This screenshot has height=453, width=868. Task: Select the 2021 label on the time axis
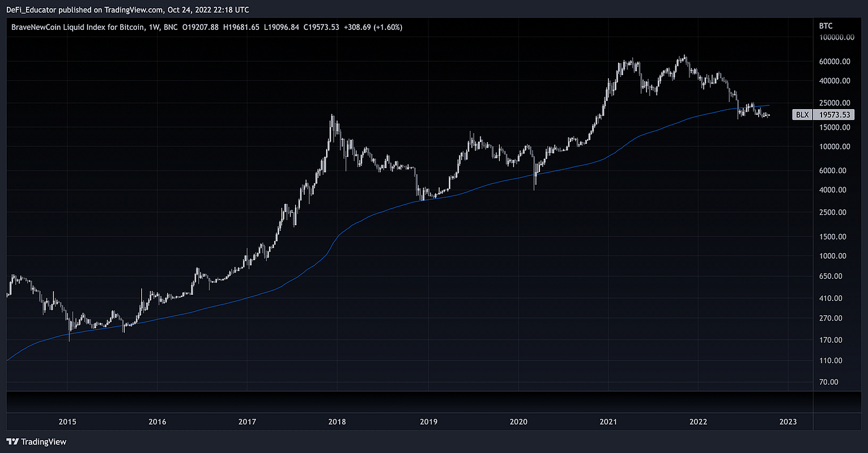coord(608,421)
